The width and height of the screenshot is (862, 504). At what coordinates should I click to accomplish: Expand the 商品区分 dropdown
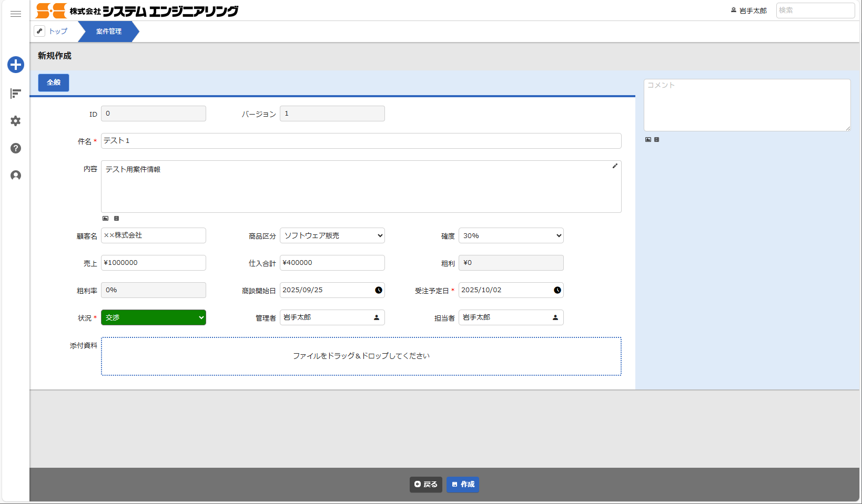(x=332, y=235)
